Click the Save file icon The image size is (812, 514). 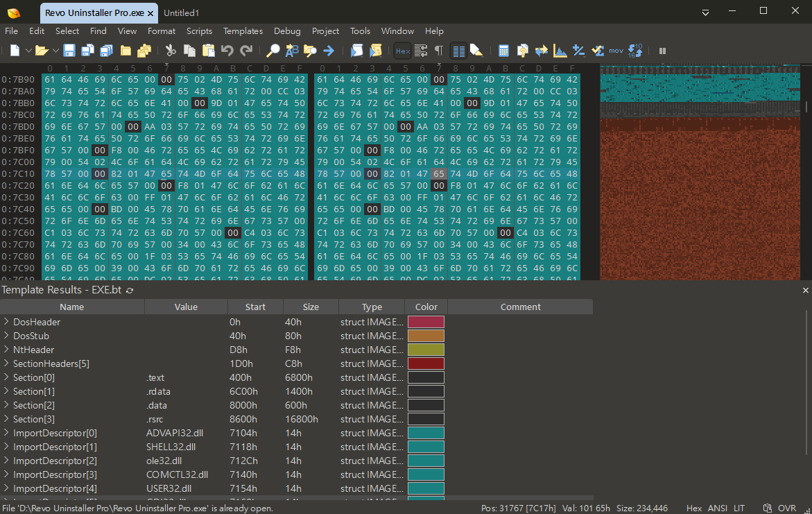(x=69, y=51)
